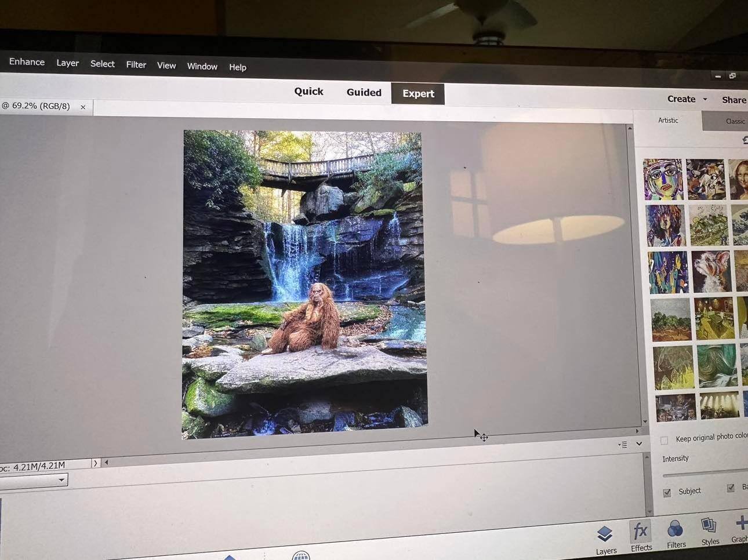748x560 pixels.
Task: Open the Filter menu
Action: [x=136, y=64]
